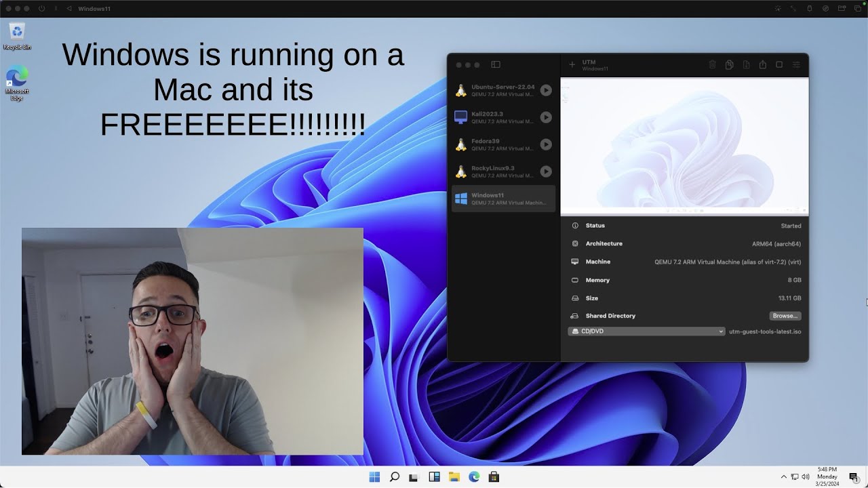
Task: Clone the VM using the duplicate icon
Action: click(x=729, y=65)
